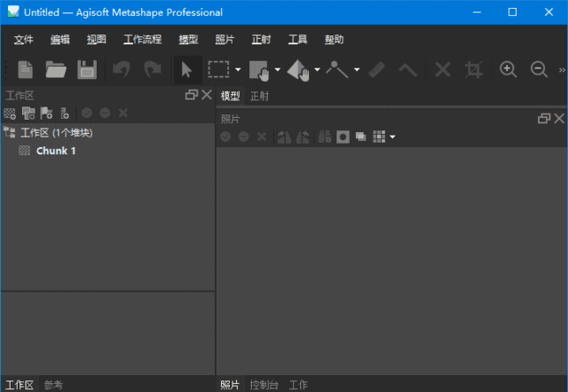This screenshot has height=392, width=568.
Task: Click Remove items X in workspace toolbar
Action: (x=123, y=113)
